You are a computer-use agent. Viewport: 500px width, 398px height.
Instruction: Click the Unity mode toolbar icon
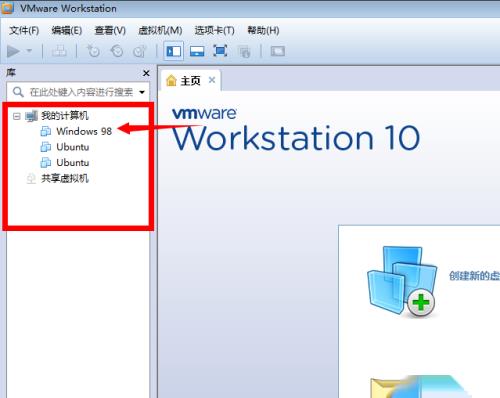[244, 51]
